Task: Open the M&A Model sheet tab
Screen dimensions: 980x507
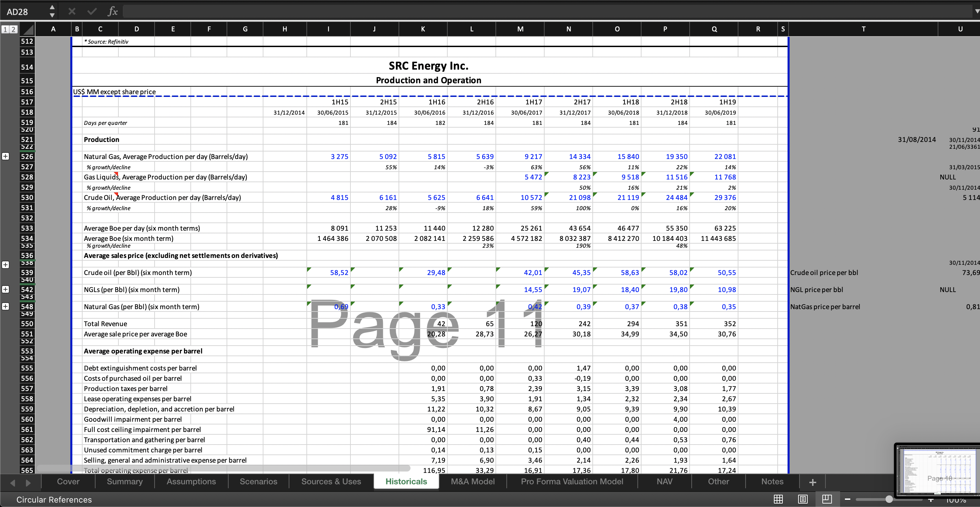Action: pyautogui.click(x=473, y=481)
